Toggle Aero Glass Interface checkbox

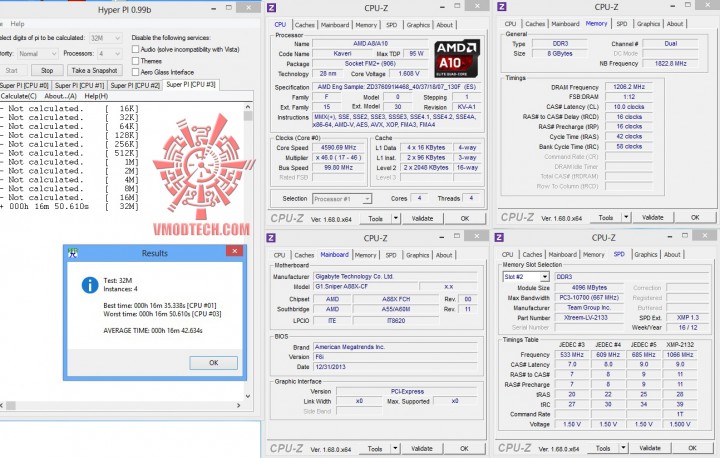(135, 72)
